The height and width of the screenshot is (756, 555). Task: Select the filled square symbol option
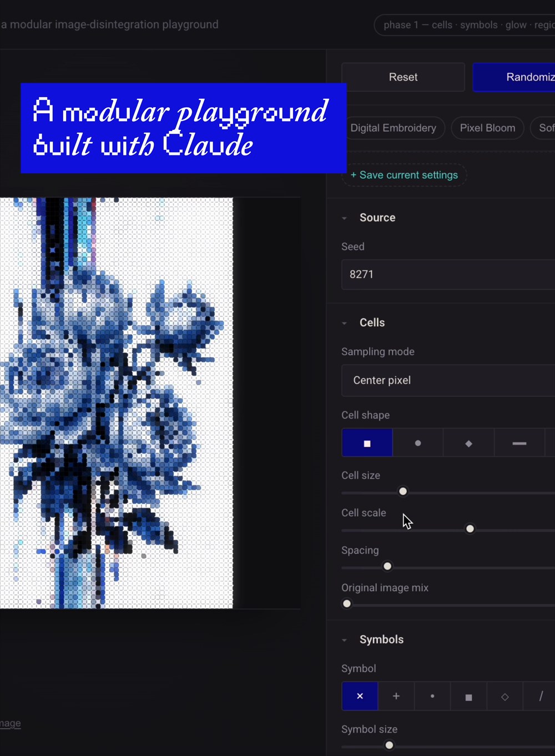pyautogui.click(x=468, y=696)
